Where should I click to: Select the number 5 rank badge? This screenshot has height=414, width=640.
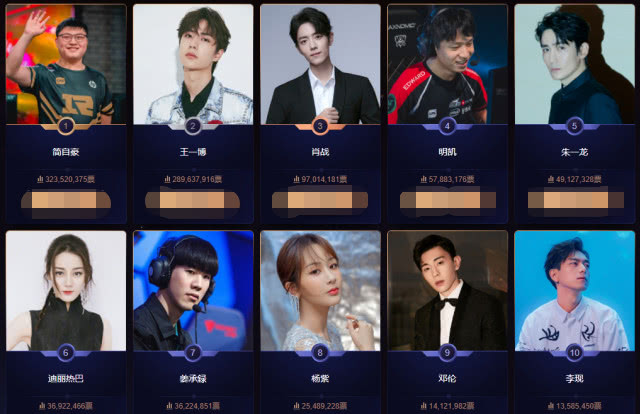coord(574,126)
